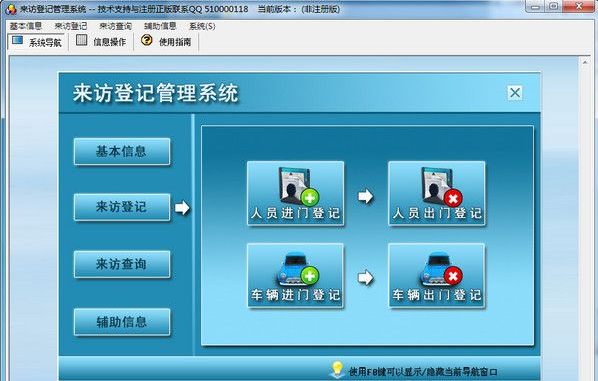Viewport: 598px width, 381px height.
Task: Click the 来访登记管理系统 panel heading
Action: 156,93
